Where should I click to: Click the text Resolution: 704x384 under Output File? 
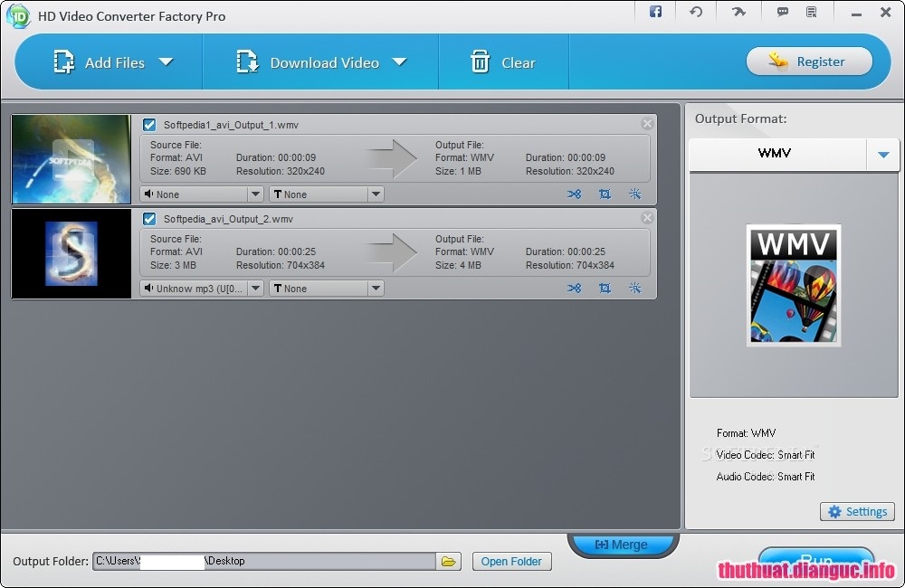[569, 265]
